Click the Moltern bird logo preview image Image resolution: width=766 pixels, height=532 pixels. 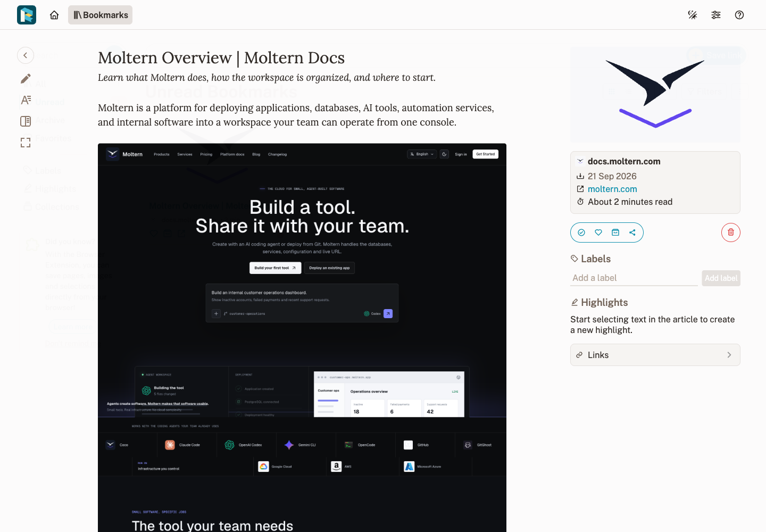tap(655, 95)
